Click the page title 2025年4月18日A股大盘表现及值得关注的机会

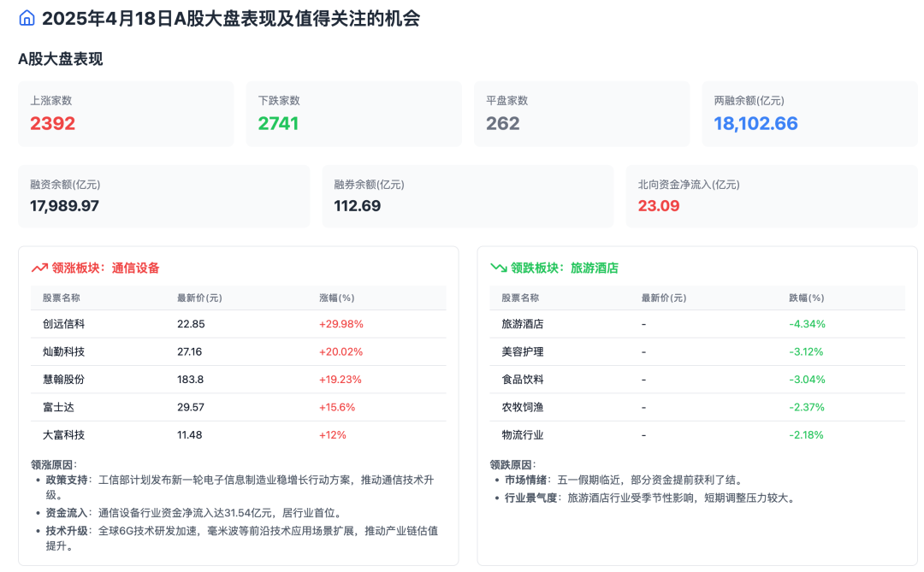[231, 18]
